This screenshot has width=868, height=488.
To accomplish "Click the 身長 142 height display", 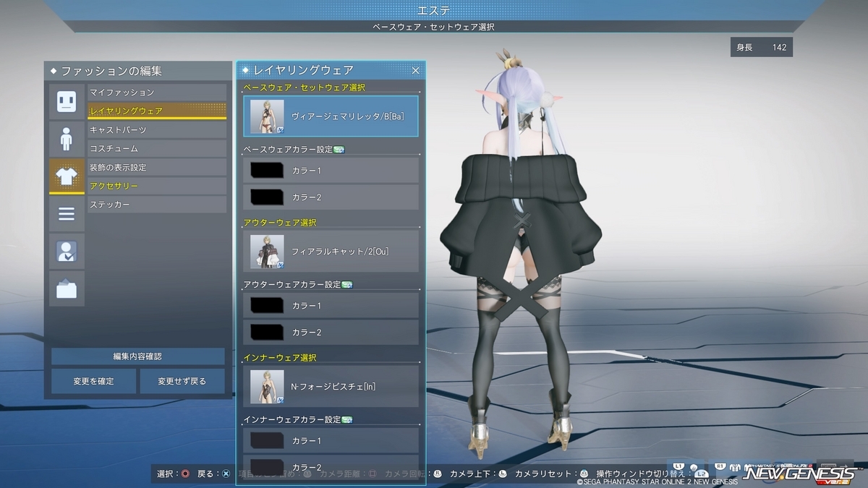I will coord(761,48).
